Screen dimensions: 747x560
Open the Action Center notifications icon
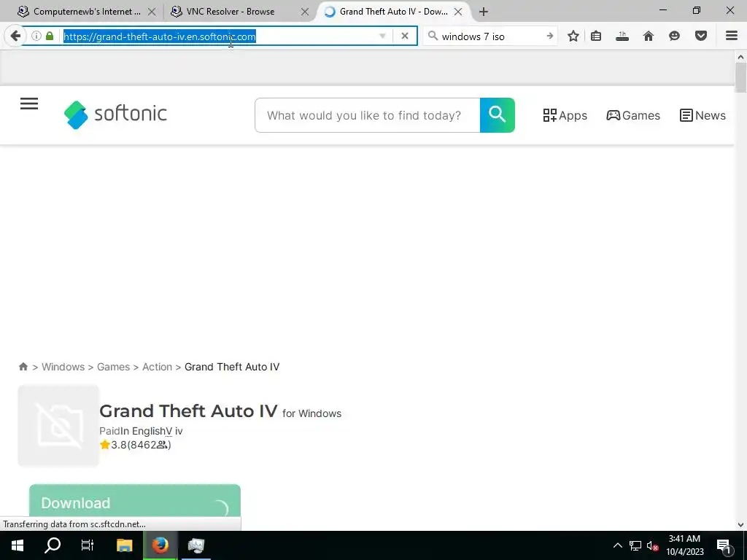click(724, 545)
